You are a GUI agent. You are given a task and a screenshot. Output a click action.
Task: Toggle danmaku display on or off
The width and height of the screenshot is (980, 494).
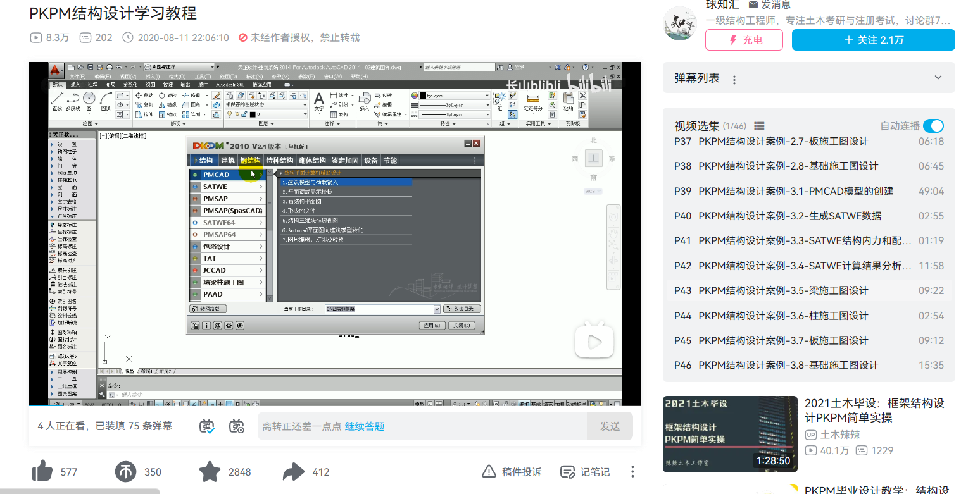[208, 426]
